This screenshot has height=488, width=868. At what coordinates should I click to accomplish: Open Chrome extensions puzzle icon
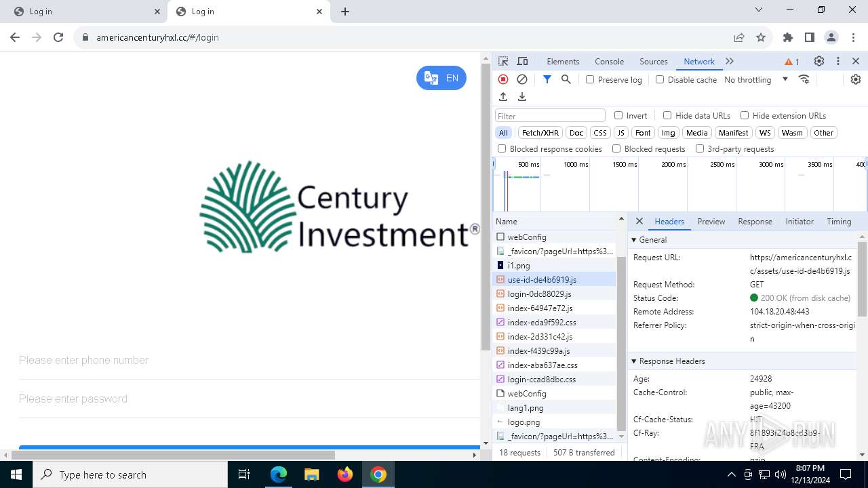point(788,37)
